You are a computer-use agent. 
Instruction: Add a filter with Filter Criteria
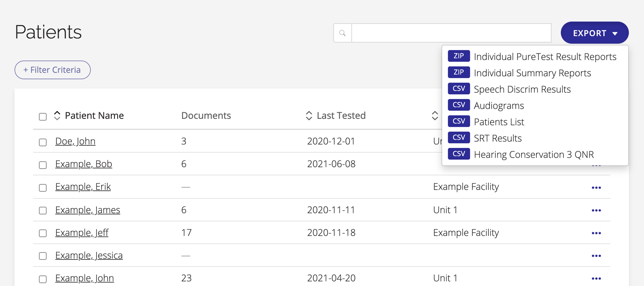coord(53,70)
